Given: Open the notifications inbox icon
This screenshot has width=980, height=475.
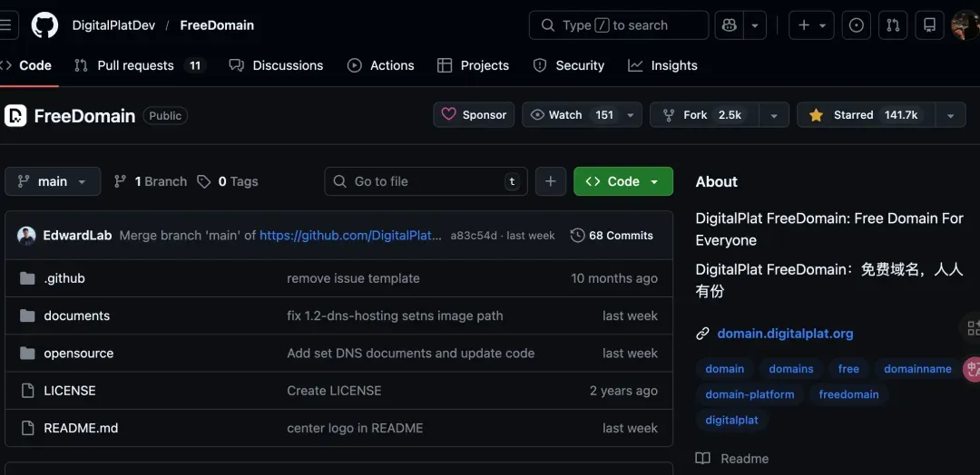Looking at the screenshot, I should pyautogui.click(x=929, y=25).
